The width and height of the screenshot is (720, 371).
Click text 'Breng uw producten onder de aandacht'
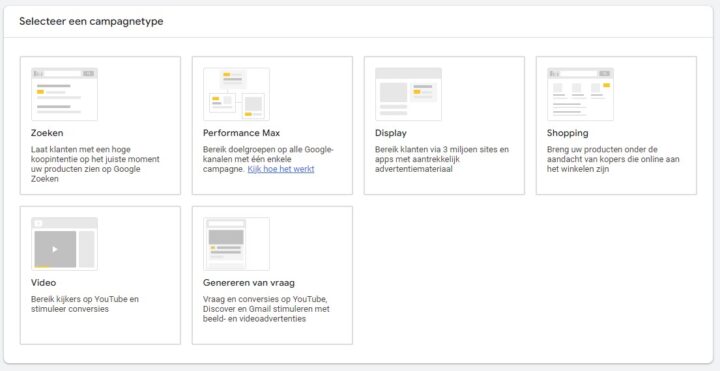pyautogui.click(x=613, y=159)
